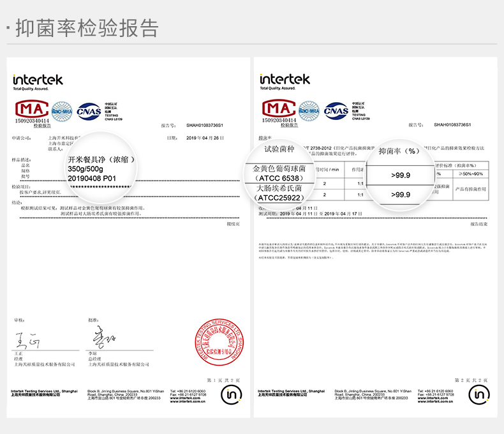Click the 接续页 text on the left page
This screenshot has width=504, height=434.
coord(233,224)
